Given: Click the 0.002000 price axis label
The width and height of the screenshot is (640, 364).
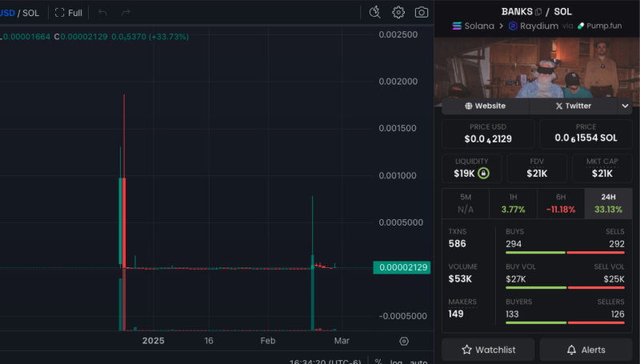Looking at the screenshot, I should point(398,82).
